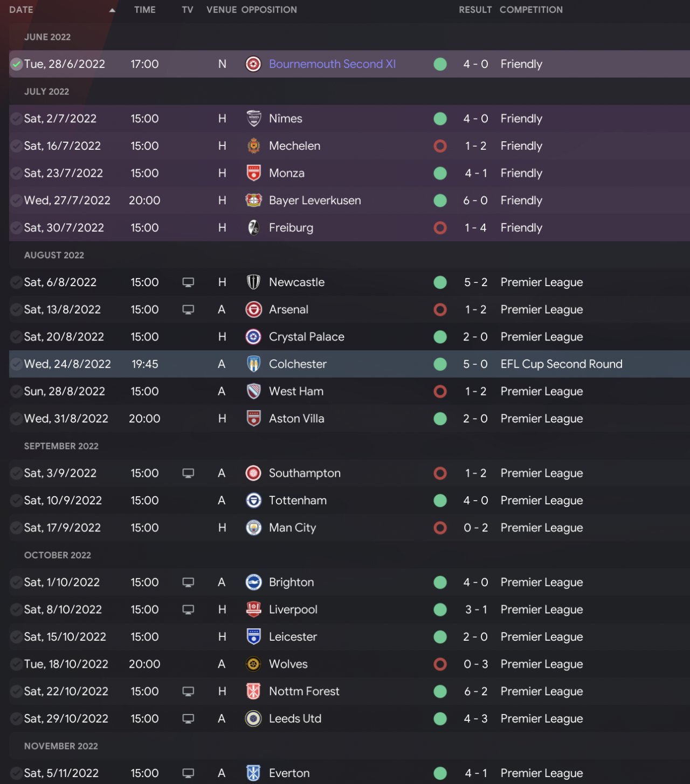Screen dimensions: 690x784
Task: Toggle the checkmark for Bournemouth Second XI fixture
Action: [x=16, y=64]
